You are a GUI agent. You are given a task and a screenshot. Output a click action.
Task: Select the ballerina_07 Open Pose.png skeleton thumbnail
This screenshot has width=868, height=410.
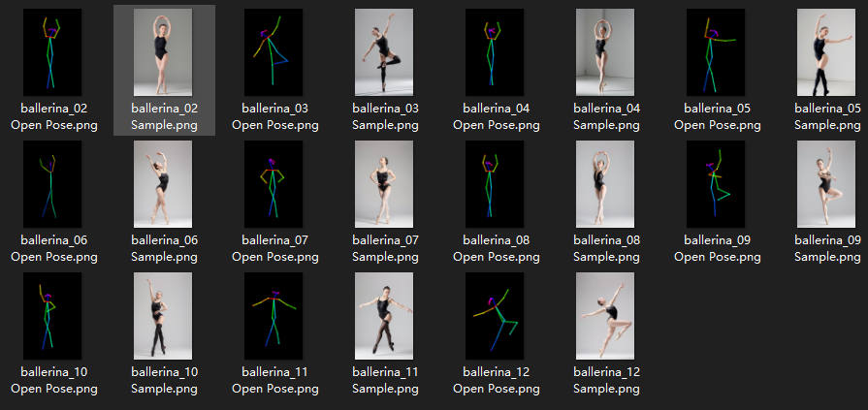click(x=273, y=184)
